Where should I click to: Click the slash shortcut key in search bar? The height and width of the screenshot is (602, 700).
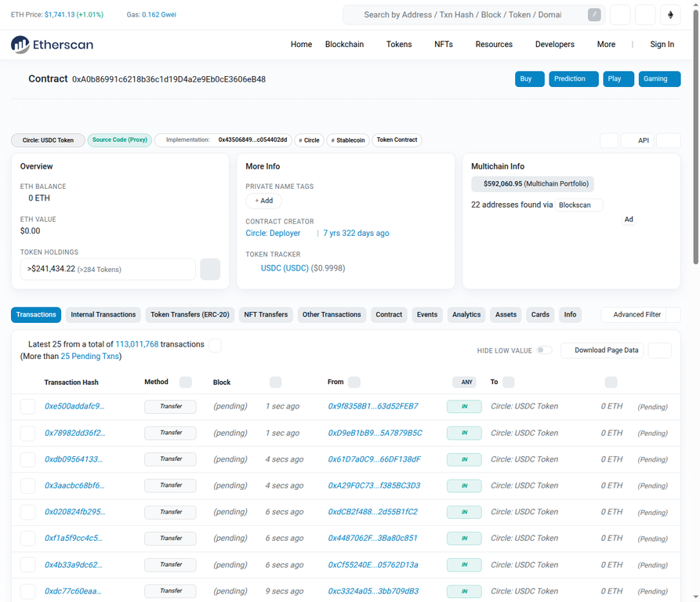coord(594,15)
